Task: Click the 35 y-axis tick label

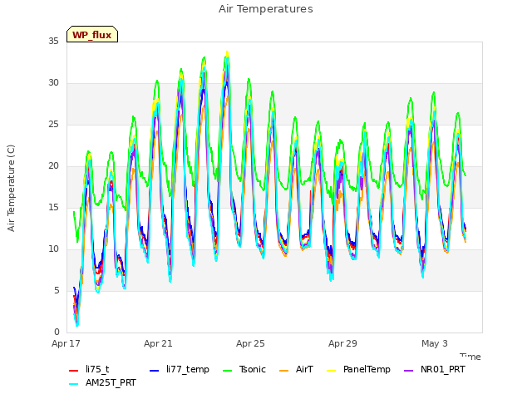Action: coord(53,42)
